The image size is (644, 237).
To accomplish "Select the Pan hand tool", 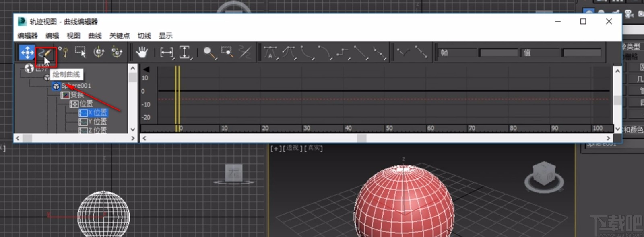I will pos(142,52).
